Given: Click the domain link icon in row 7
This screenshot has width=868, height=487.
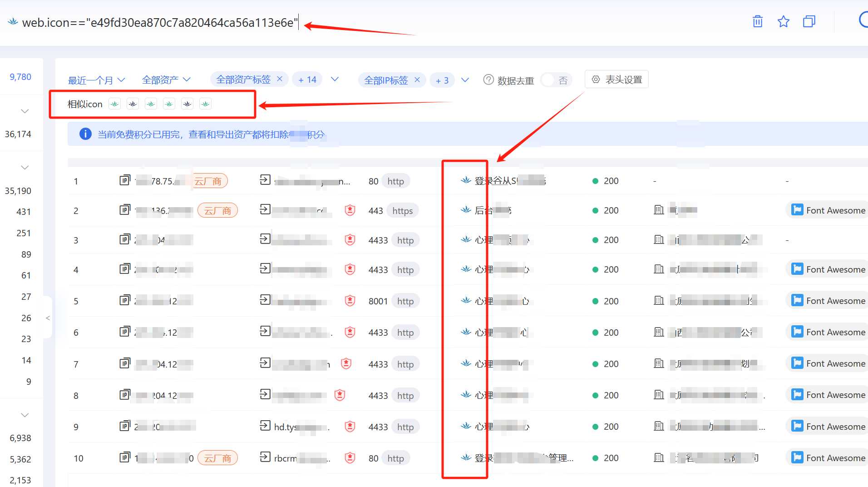Looking at the screenshot, I should coord(265,363).
